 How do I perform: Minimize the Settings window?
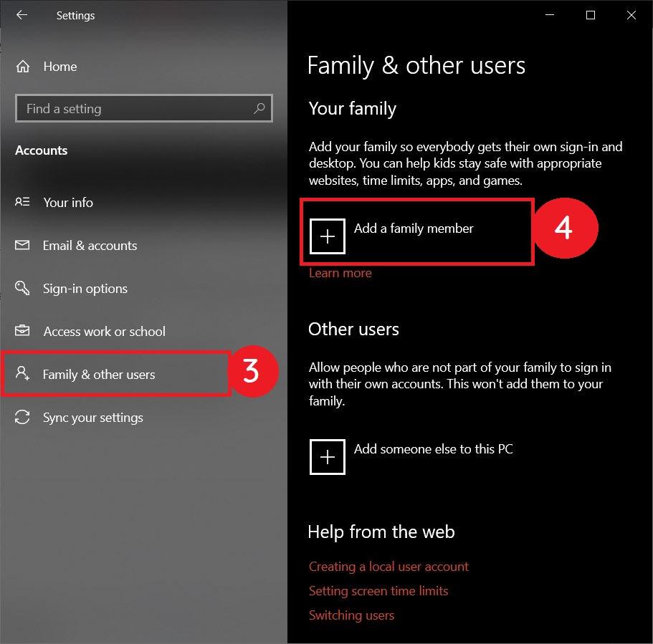[x=550, y=15]
